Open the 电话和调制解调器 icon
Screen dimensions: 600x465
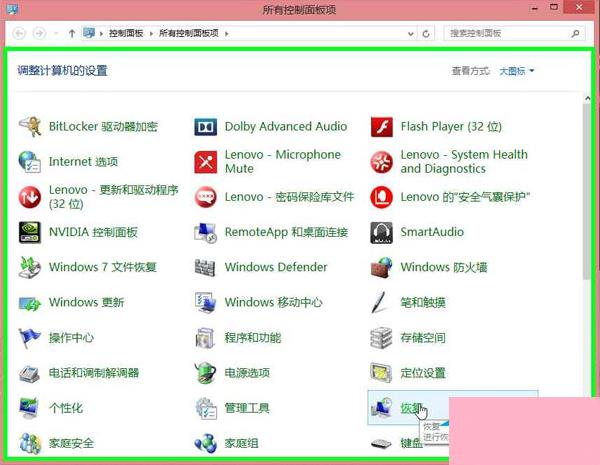point(30,373)
